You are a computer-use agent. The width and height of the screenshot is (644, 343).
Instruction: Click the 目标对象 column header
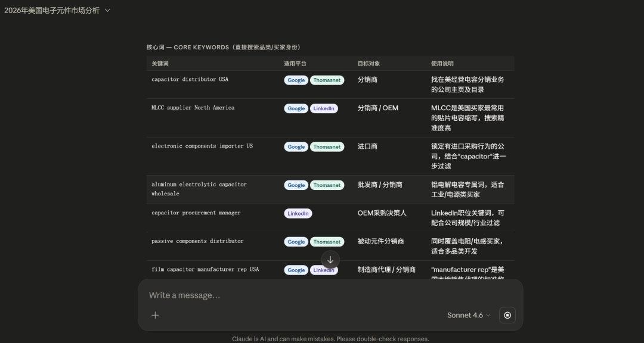coord(369,64)
